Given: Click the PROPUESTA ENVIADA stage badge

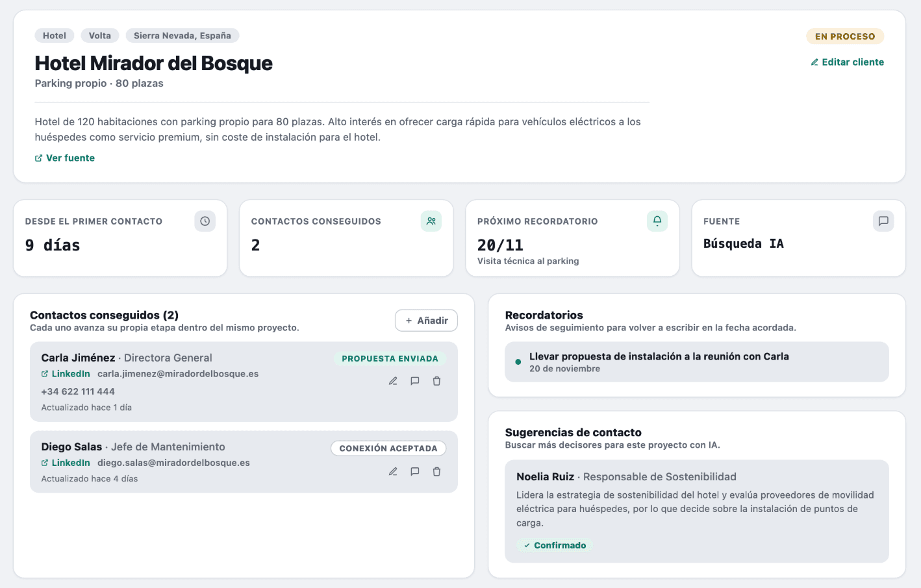Looking at the screenshot, I should click(390, 358).
